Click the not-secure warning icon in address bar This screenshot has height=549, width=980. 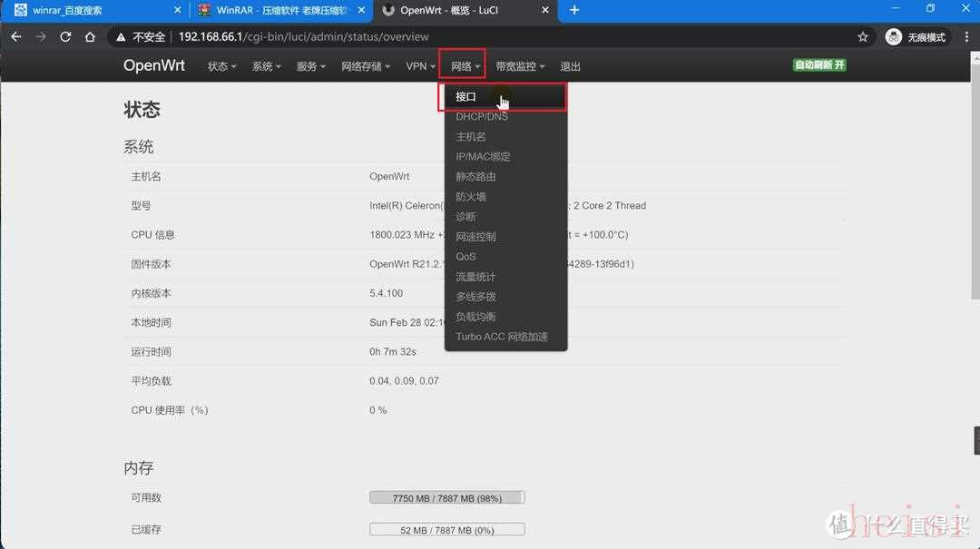click(x=122, y=37)
